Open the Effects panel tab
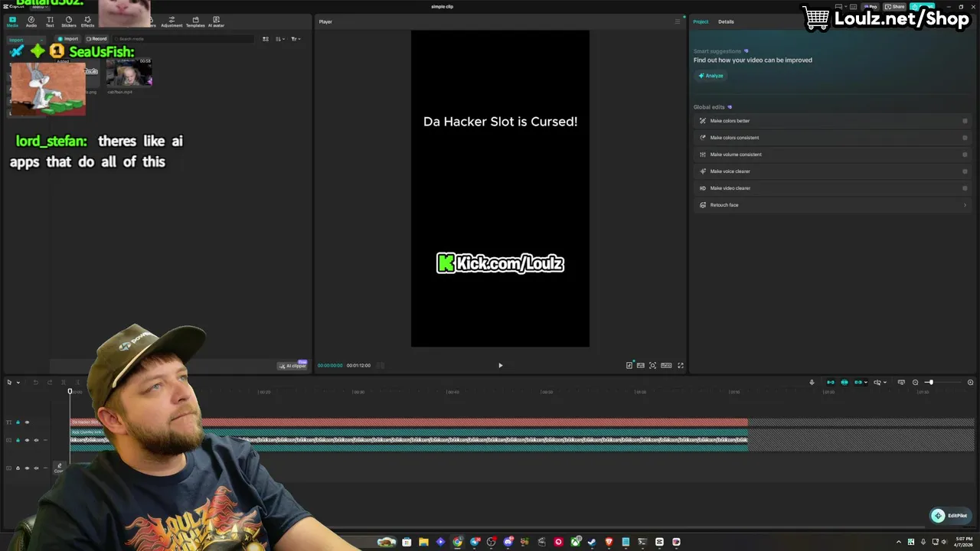 [88, 21]
